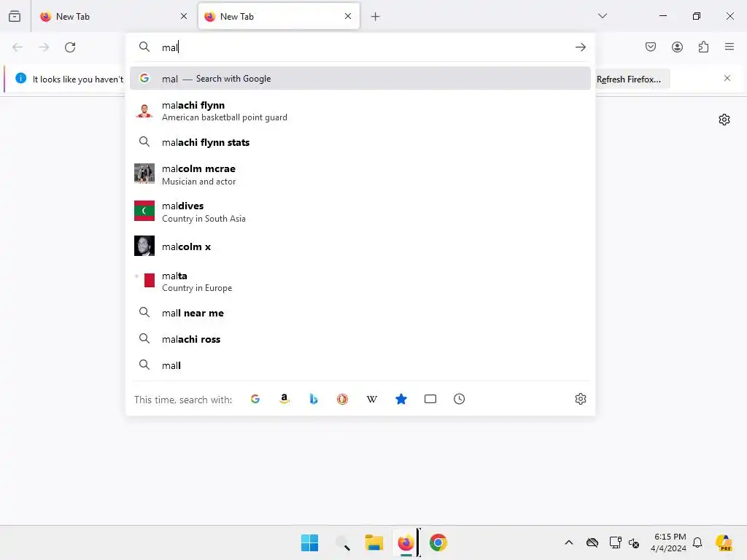Select the second New Tab
Viewport: 747px width, 560px height.
coord(279,16)
